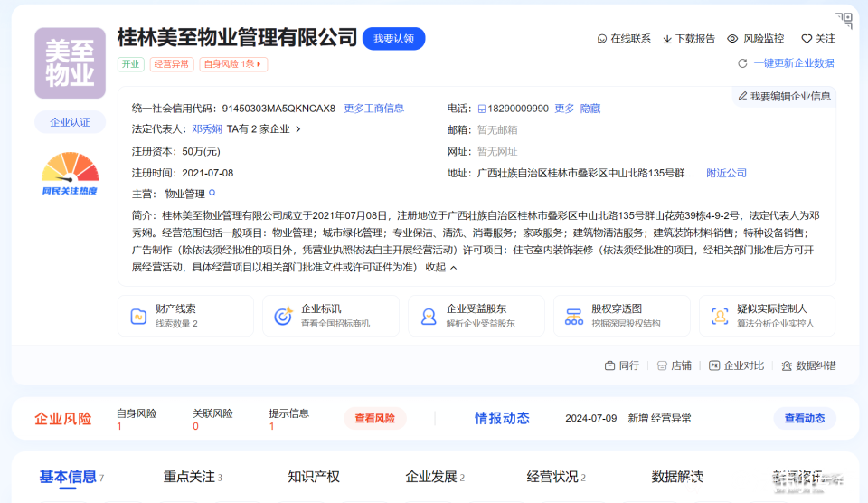The height and width of the screenshot is (503, 868).
Task: Click the heart icon to follow company
Action: point(807,39)
